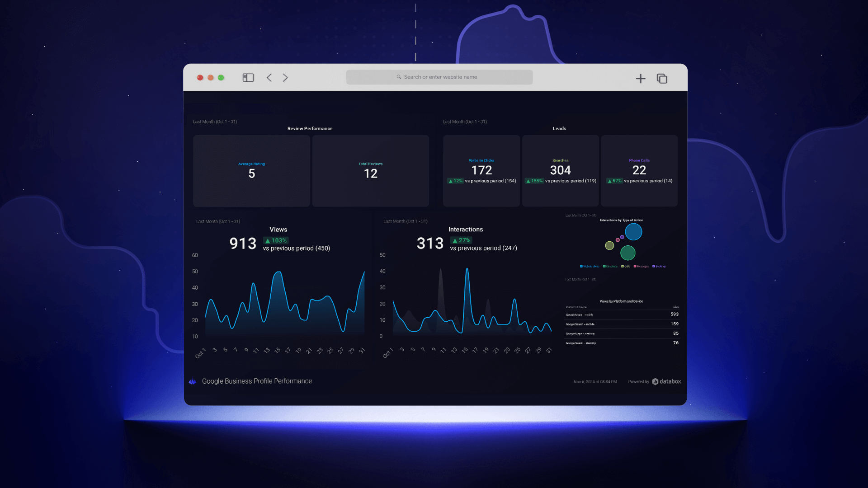Toggle Directions legend checkbox
Screen dimensions: 868x488
[604, 266]
